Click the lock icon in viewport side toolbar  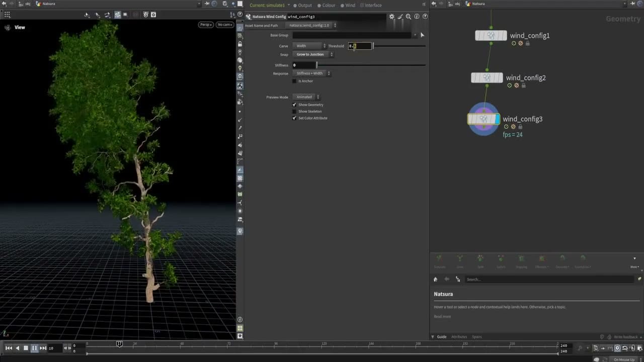click(240, 44)
